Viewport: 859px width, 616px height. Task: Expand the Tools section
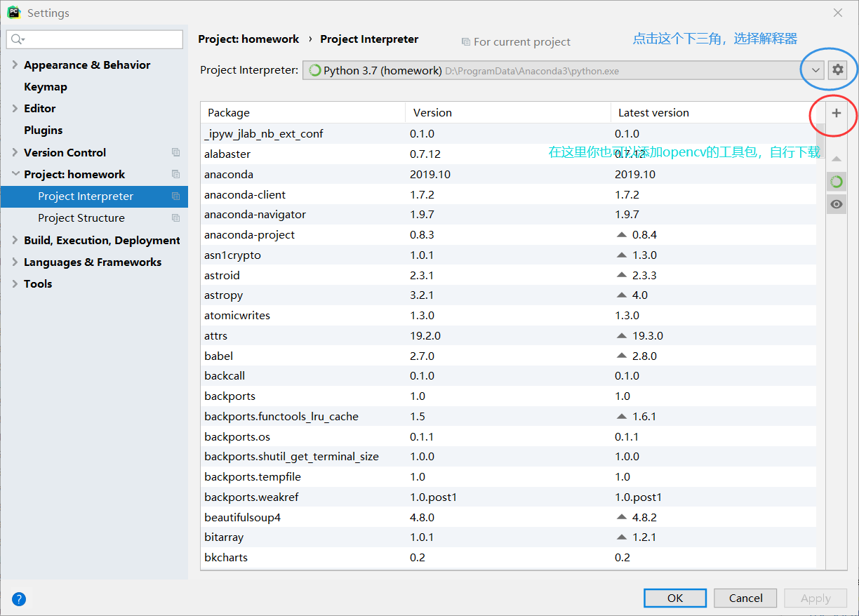(x=15, y=283)
